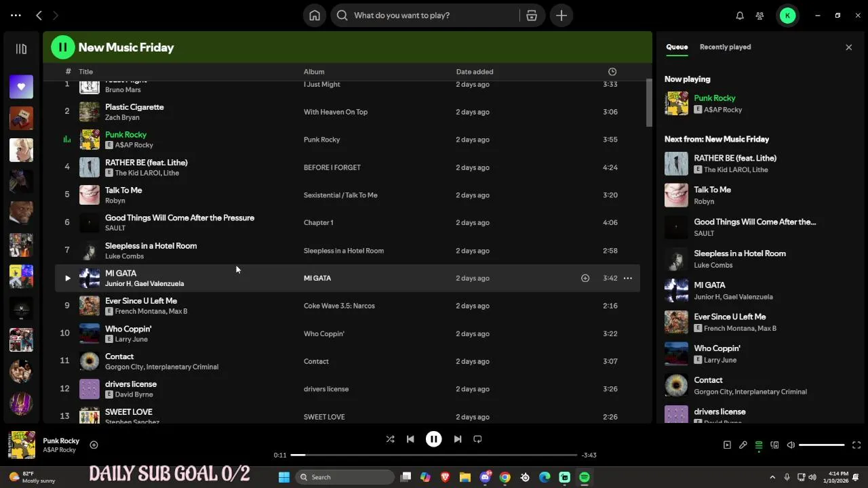Toggle repeat mode
Screen dimensions: 868x488
click(477, 439)
